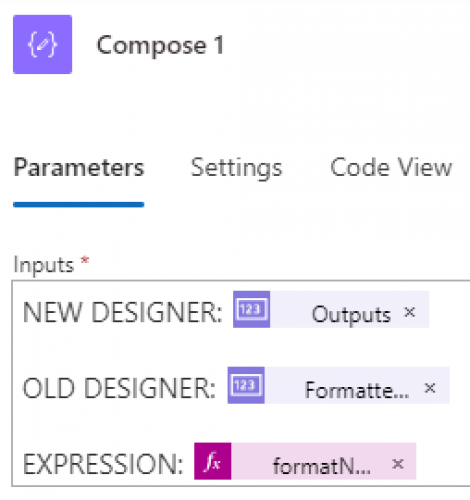
Task: Place cursor in NEW DESIGNER: text
Action: point(122,312)
